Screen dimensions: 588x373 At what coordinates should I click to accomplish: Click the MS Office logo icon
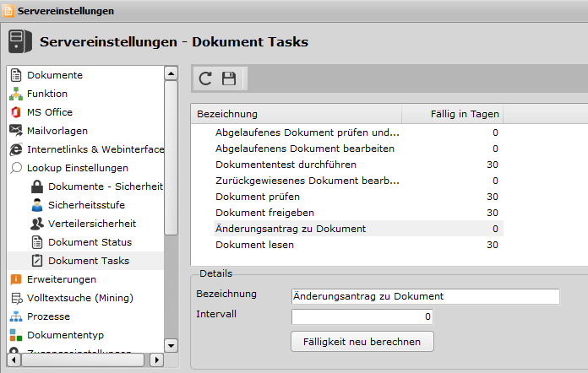[x=16, y=112]
